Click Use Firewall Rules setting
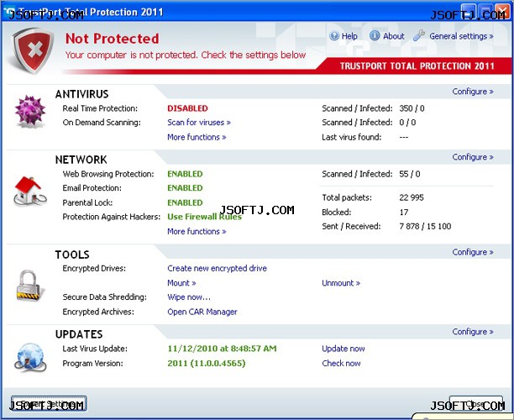This screenshot has width=514, height=420. (204, 217)
